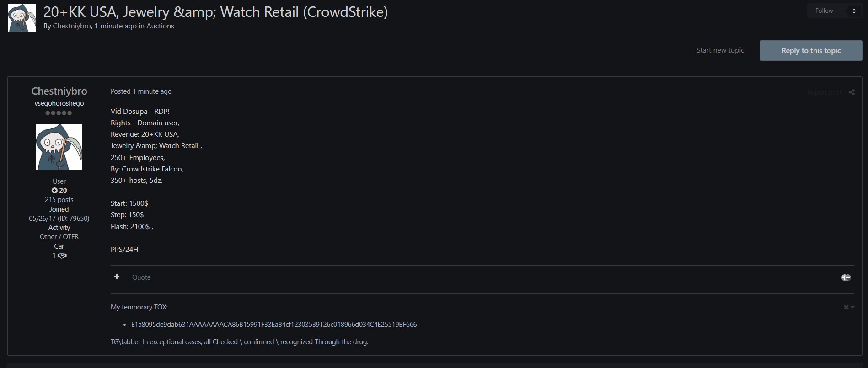Click the handshake deals icon under Car
This screenshot has width=868, height=368.
coord(62,256)
